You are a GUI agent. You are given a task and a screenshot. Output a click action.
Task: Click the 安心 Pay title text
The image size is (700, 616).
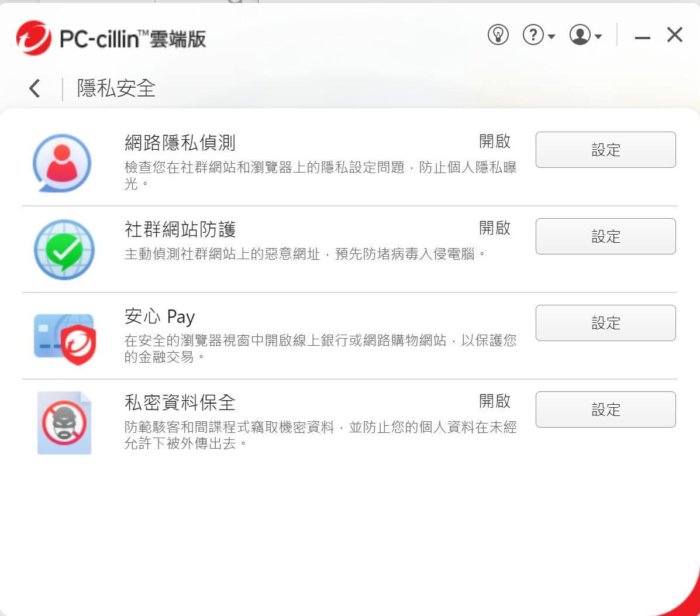tap(160, 316)
